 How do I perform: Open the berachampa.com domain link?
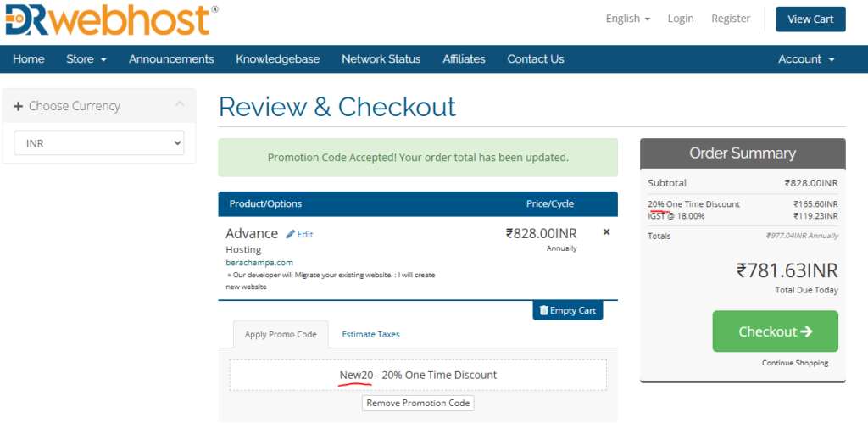coord(259,263)
